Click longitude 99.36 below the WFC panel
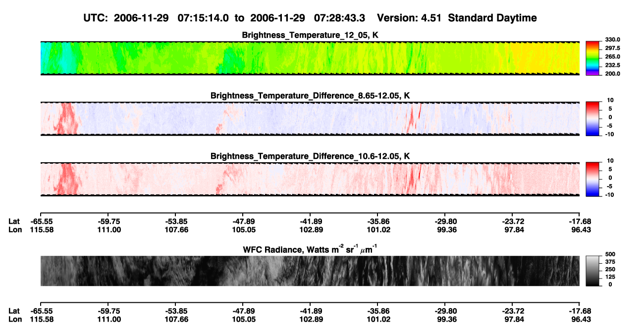 point(445,319)
